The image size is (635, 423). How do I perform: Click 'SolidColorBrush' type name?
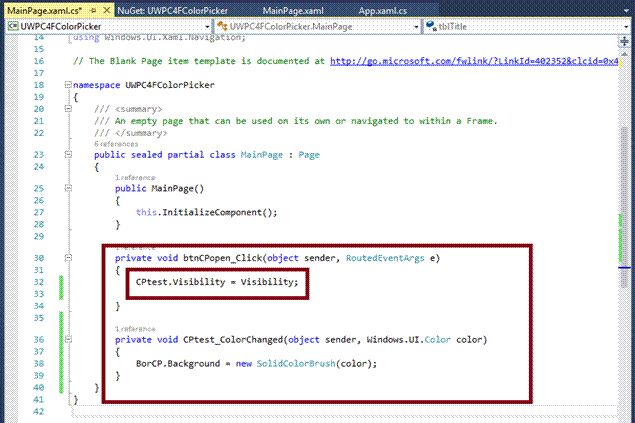coord(296,363)
